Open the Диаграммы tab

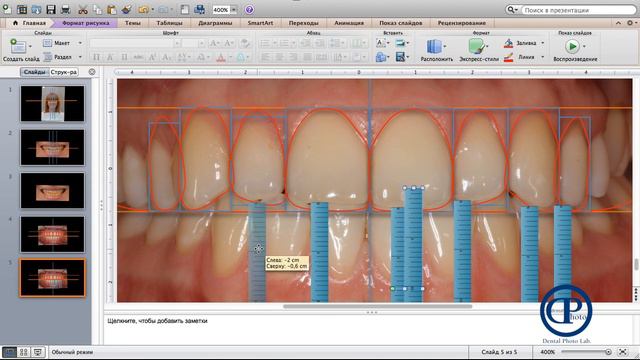(215, 23)
